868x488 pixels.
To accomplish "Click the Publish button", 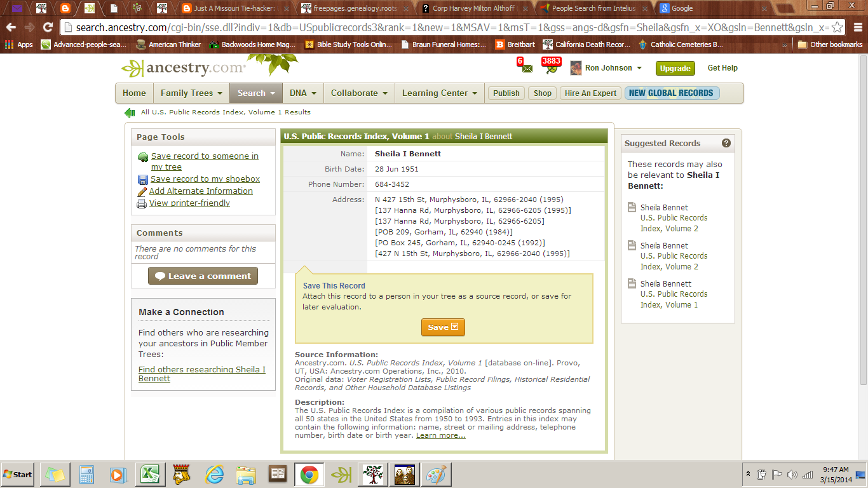I will [x=506, y=93].
